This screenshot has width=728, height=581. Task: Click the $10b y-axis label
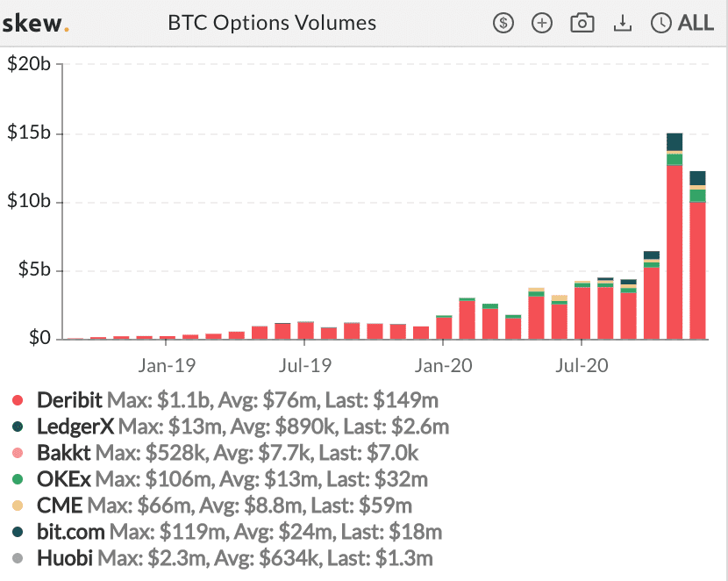point(28,201)
